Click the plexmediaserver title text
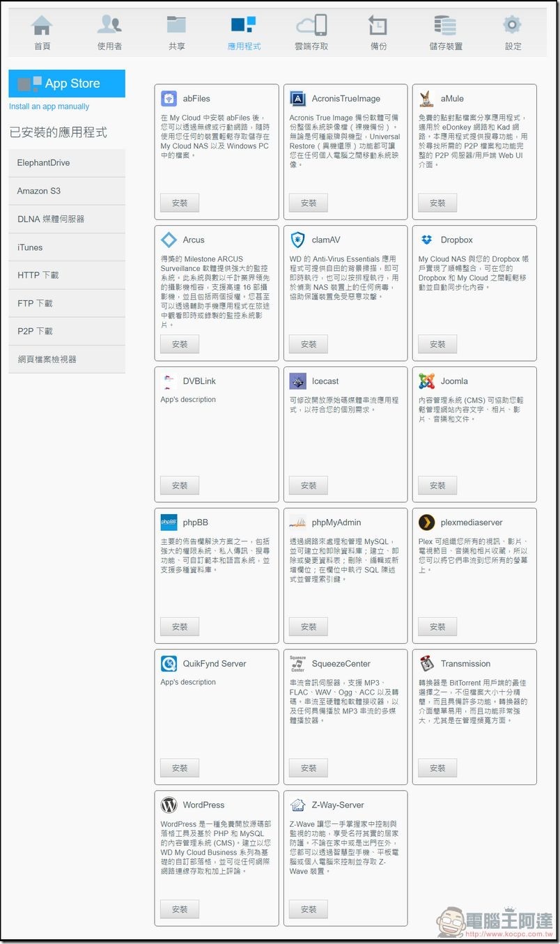 tap(472, 523)
